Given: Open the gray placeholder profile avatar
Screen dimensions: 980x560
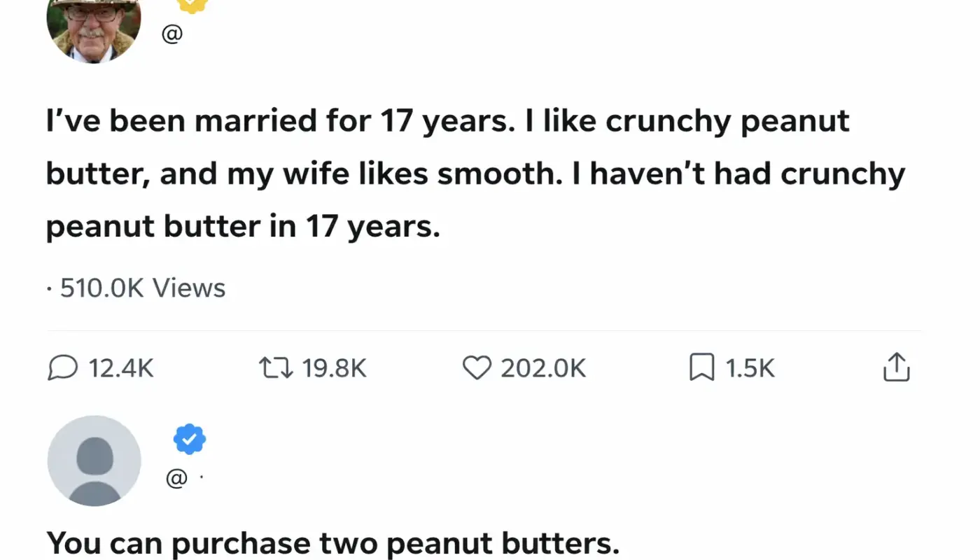Looking at the screenshot, I should [x=94, y=461].
